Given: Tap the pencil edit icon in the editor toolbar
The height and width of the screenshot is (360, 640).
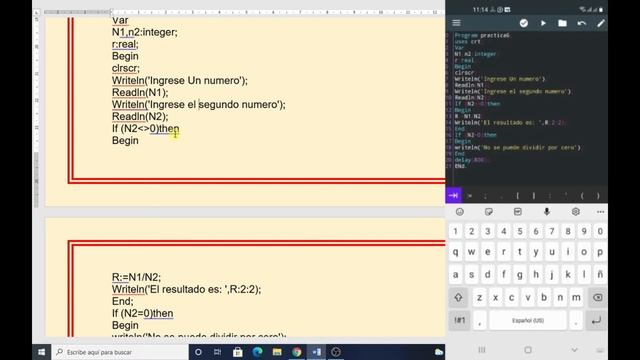Looking at the screenshot, I should pos(601,23).
